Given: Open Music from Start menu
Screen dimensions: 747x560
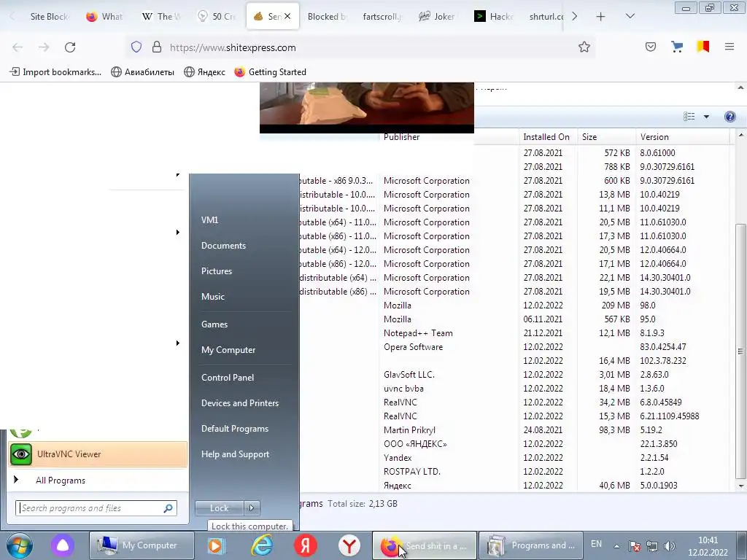Looking at the screenshot, I should (213, 296).
